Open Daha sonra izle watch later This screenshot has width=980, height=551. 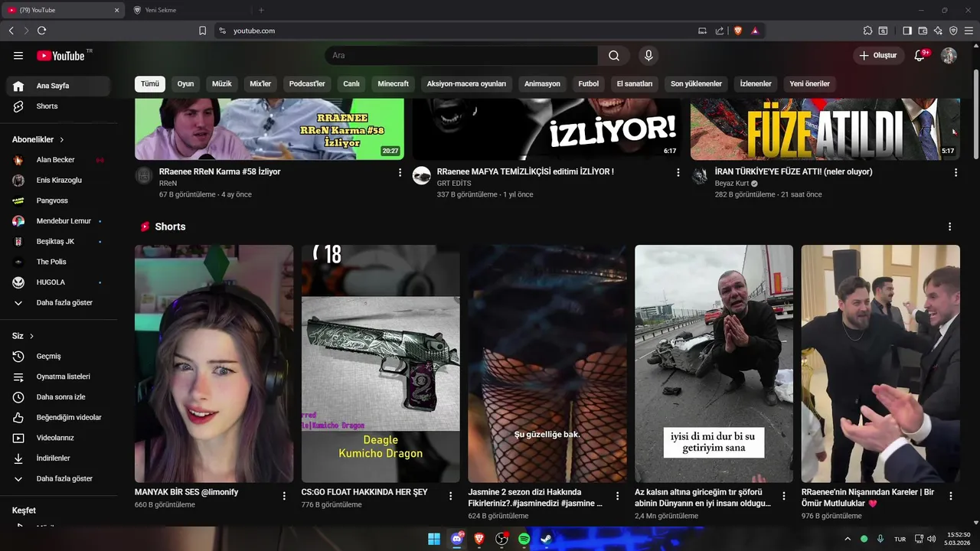[x=58, y=397]
